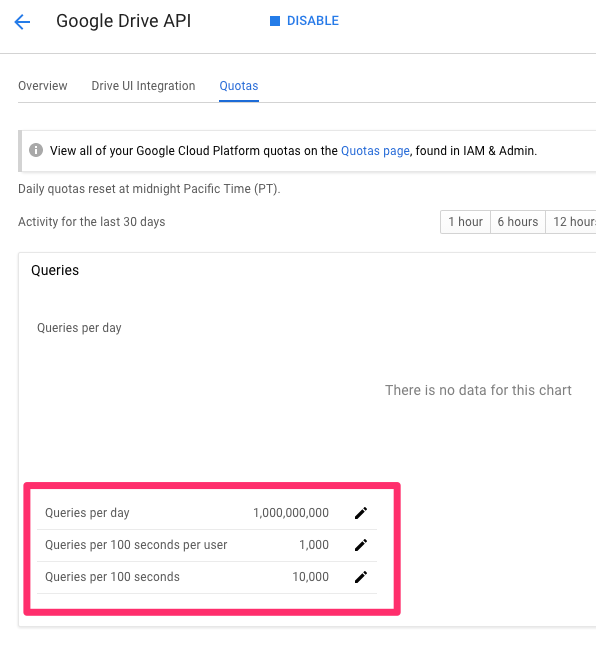Click the Queries card heading
596x658 pixels.
55,270
